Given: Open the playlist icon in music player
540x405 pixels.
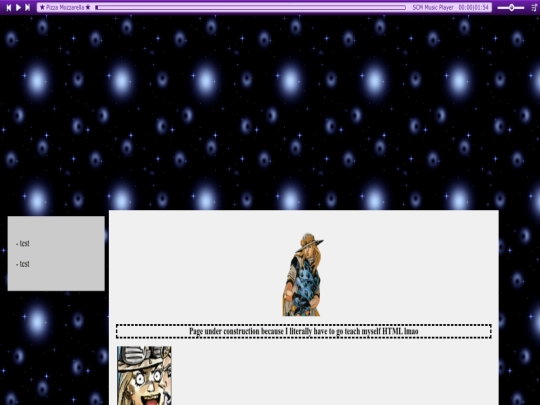Looking at the screenshot, I should pos(534,8).
